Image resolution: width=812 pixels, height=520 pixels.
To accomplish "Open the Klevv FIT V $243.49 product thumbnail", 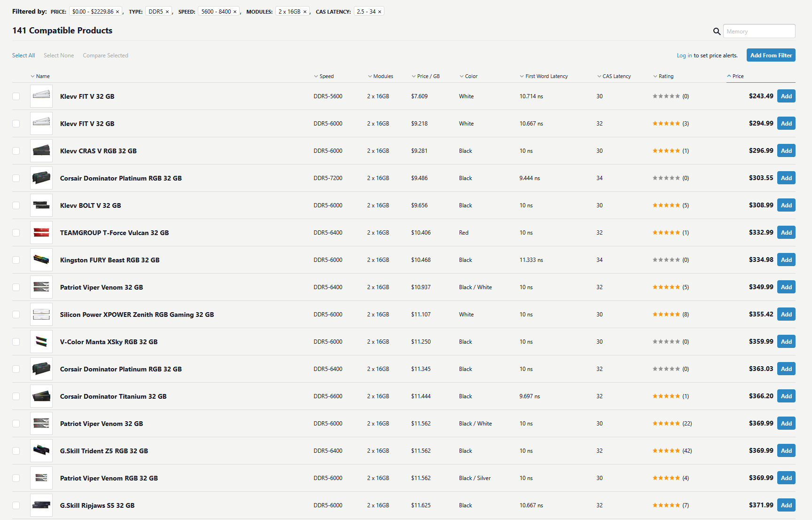I will [41, 96].
